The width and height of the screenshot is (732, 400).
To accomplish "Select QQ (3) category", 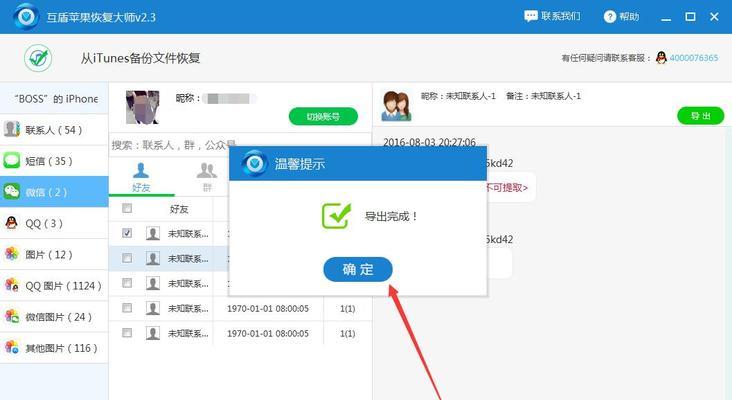I will coord(54,223).
